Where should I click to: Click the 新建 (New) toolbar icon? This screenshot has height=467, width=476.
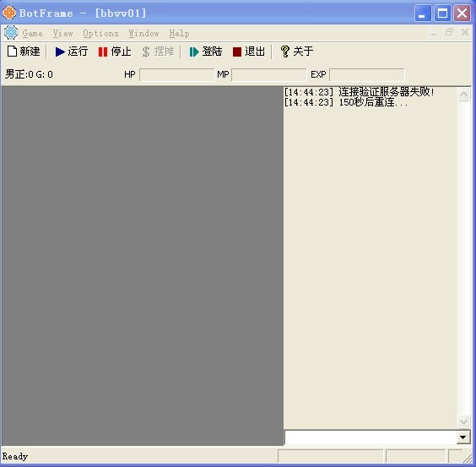(x=12, y=52)
